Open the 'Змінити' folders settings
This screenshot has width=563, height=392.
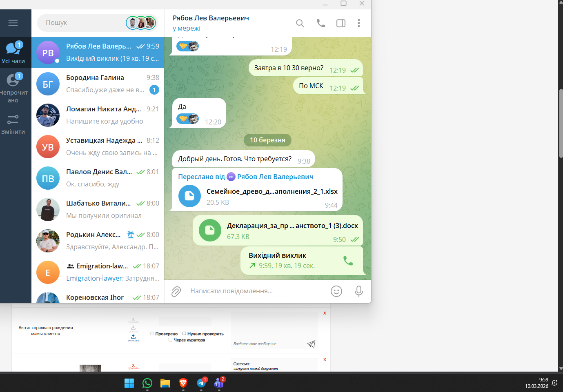(x=13, y=124)
